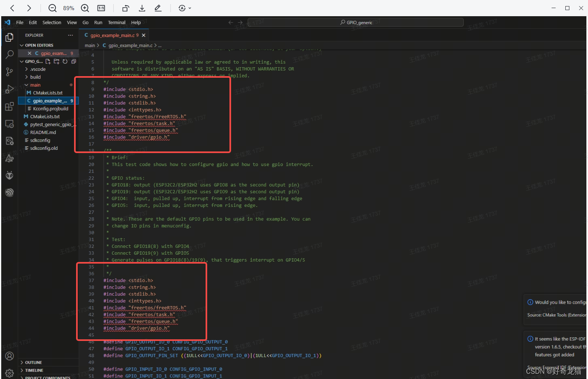Click the 89% zoom level value

tap(68, 8)
